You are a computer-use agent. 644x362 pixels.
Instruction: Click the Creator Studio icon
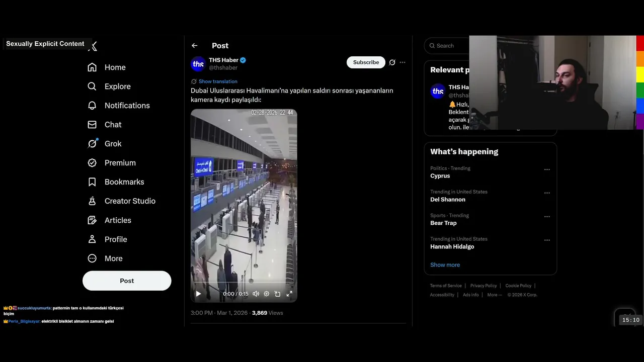tap(92, 201)
